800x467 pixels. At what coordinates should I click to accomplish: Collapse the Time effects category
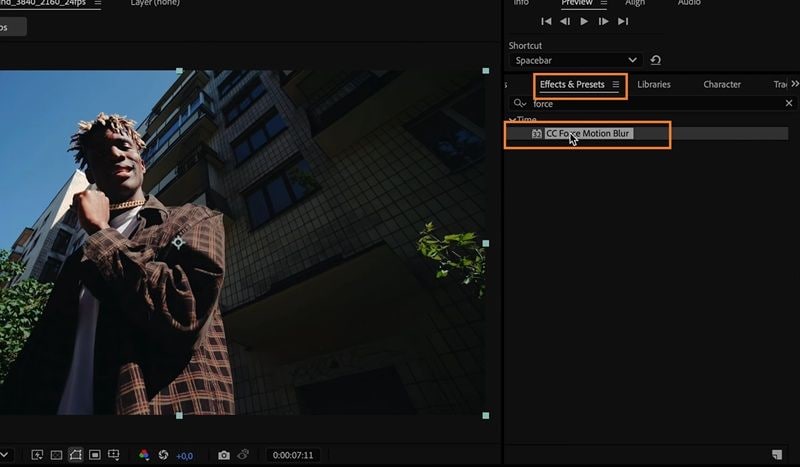(512, 120)
